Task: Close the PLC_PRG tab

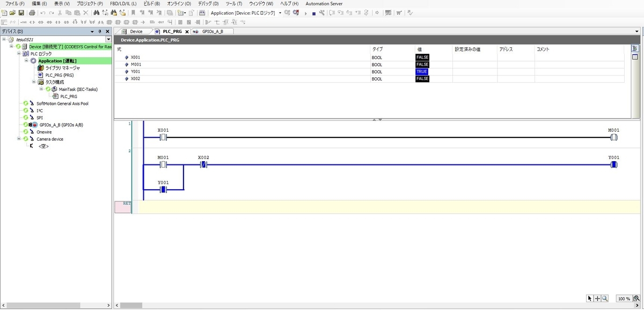Action: [x=187, y=32]
